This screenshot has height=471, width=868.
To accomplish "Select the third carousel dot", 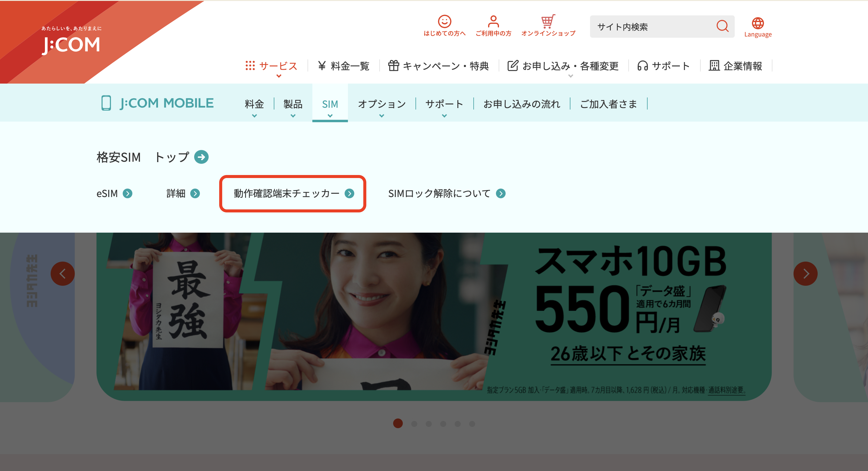I will 429,424.
